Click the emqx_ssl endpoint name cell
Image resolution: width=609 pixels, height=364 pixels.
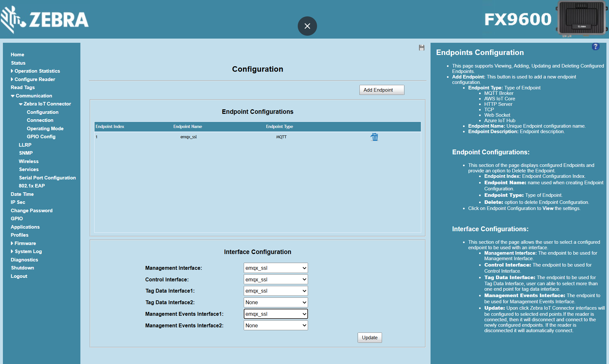click(188, 137)
